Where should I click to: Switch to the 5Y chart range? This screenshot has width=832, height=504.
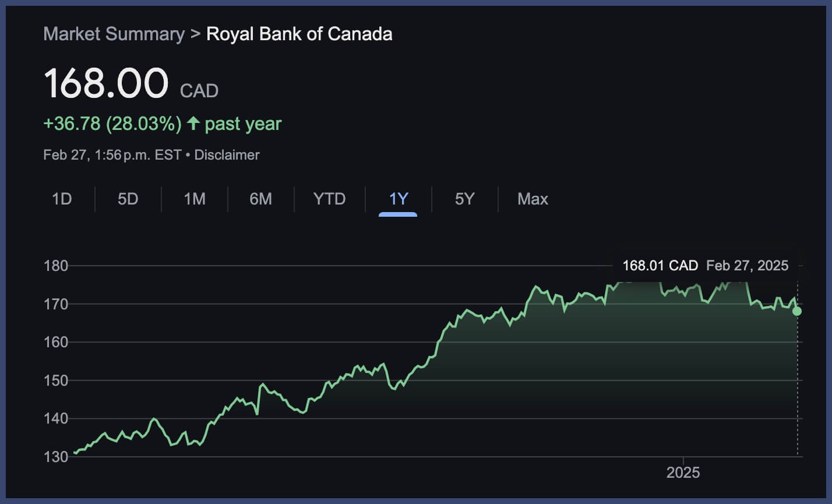coord(464,199)
